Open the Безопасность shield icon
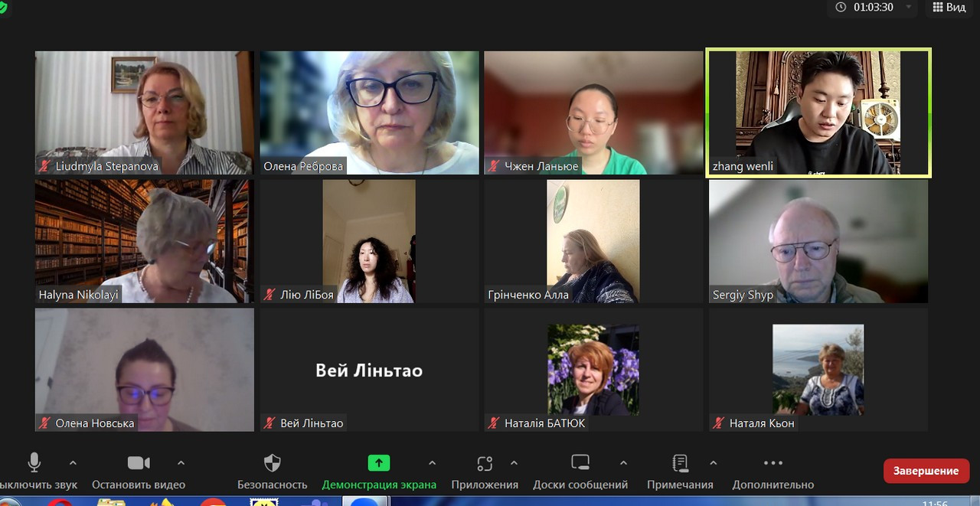 click(x=272, y=462)
